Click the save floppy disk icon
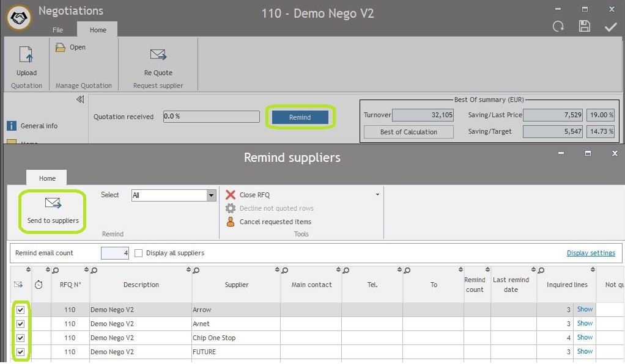625x364 pixels. pos(585,26)
